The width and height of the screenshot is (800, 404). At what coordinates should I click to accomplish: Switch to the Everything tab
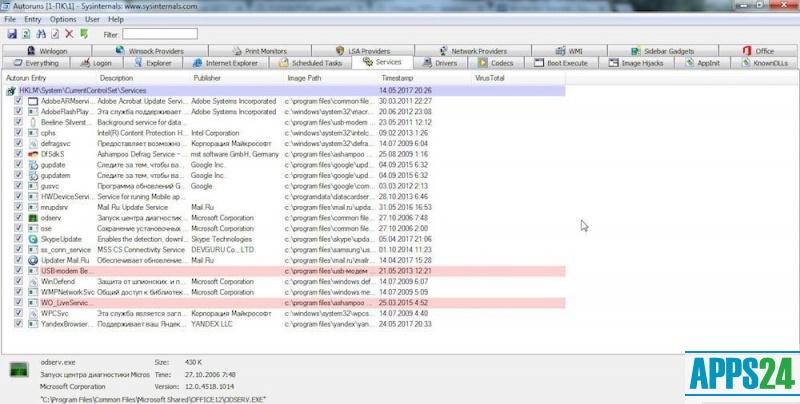[x=36, y=63]
